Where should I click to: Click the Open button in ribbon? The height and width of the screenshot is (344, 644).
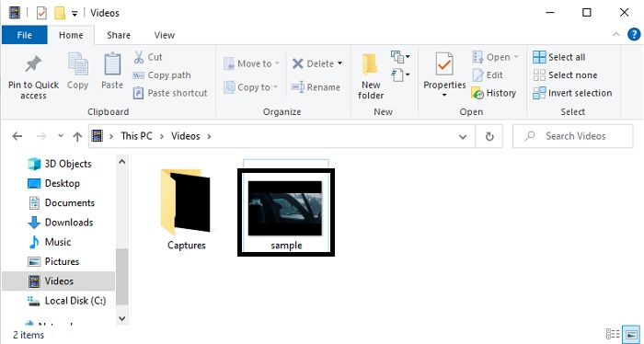point(491,57)
